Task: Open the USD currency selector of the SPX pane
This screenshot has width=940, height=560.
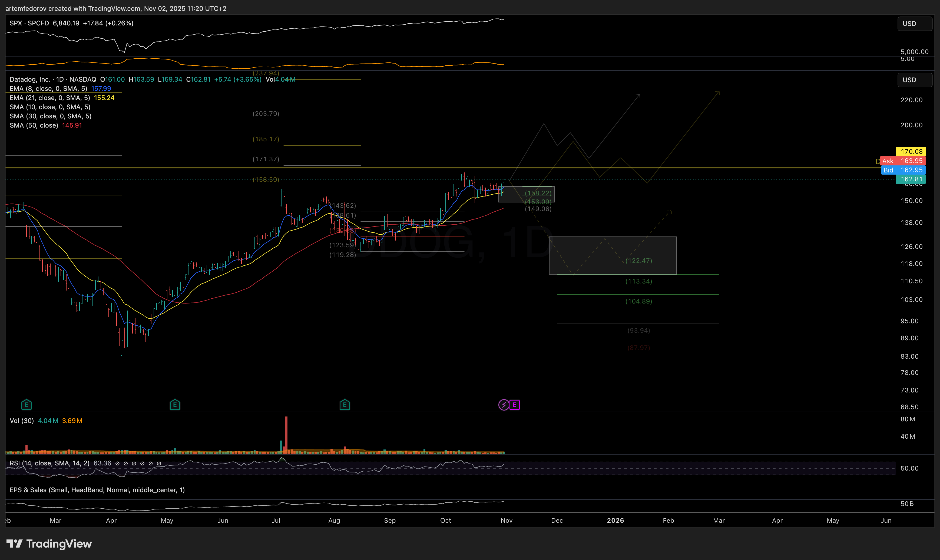Action: 915,24
